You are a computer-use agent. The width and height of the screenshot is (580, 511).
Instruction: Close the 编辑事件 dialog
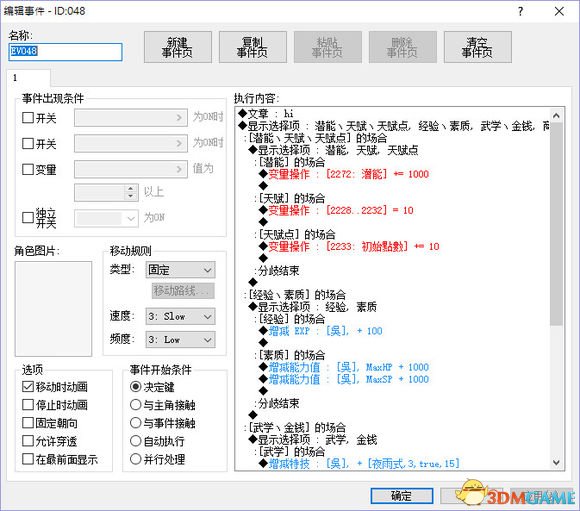point(559,11)
